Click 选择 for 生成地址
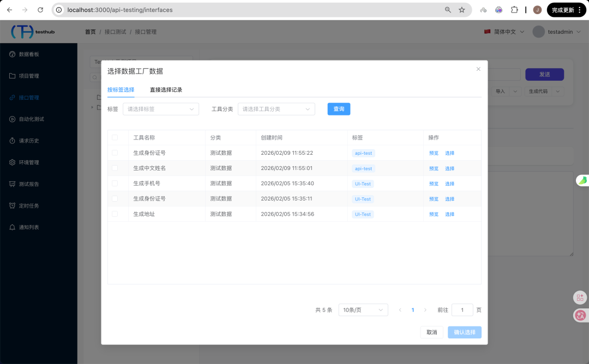This screenshot has height=364, width=589. 449,214
